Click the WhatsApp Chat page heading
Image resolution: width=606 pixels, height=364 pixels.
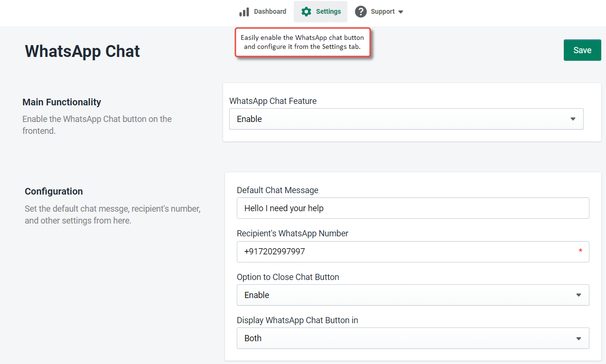(x=83, y=51)
